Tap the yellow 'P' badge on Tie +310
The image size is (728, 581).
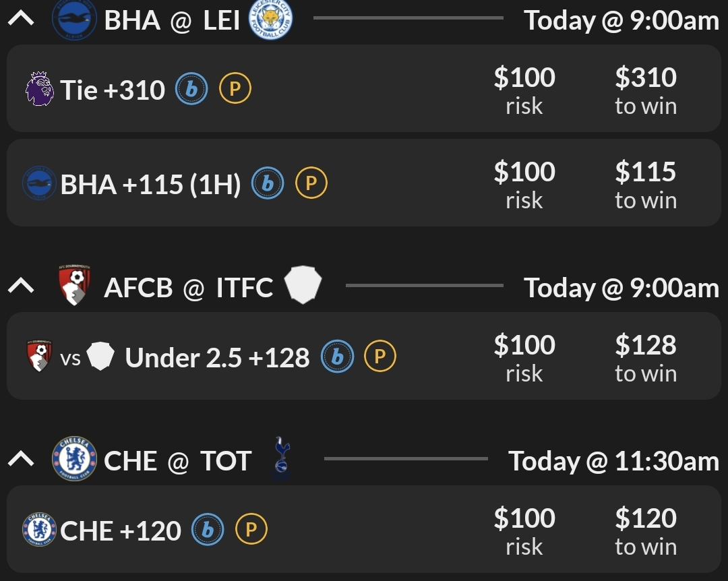click(235, 90)
